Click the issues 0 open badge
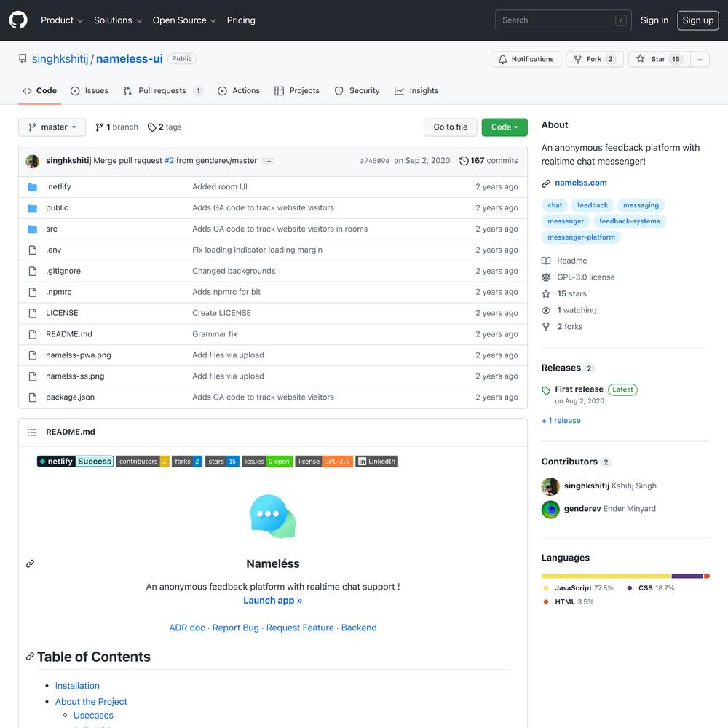Viewport: 728px width, 728px height. click(267, 461)
